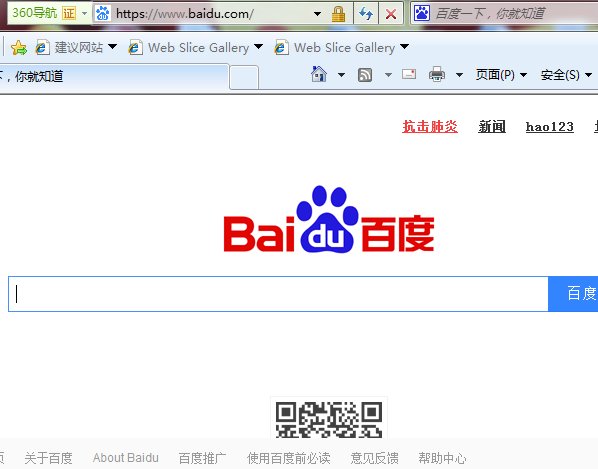Click the Print printer icon

(x=437, y=74)
